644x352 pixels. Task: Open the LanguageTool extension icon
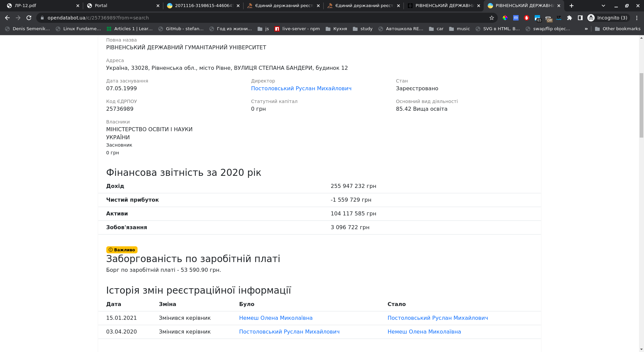coord(559,18)
